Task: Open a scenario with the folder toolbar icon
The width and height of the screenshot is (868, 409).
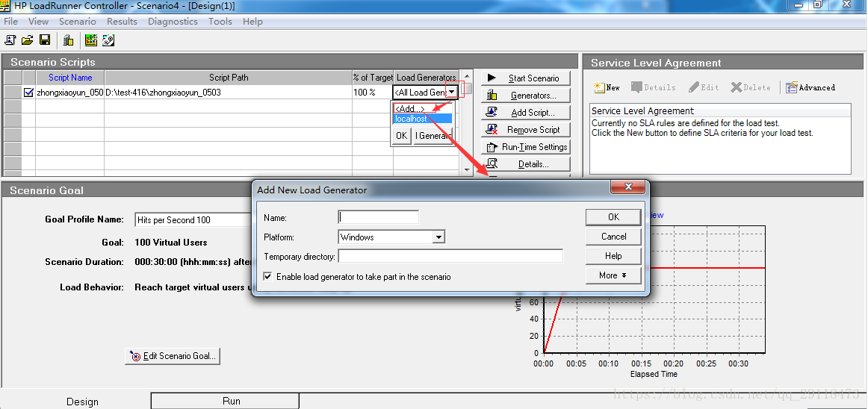Action: pyautogui.click(x=27, y=40)
